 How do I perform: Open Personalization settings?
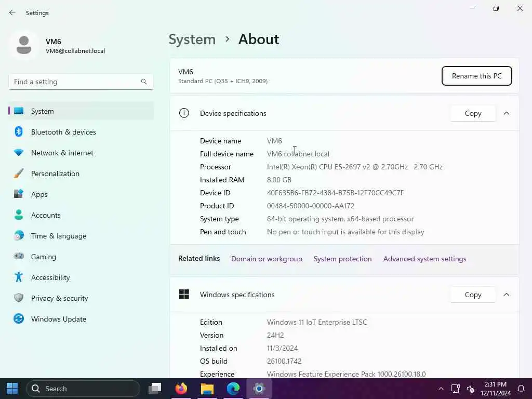tap(81, 174)
